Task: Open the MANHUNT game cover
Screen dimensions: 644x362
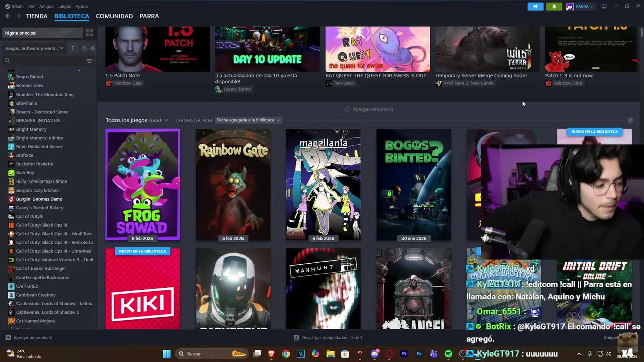Action: point(323,289)
